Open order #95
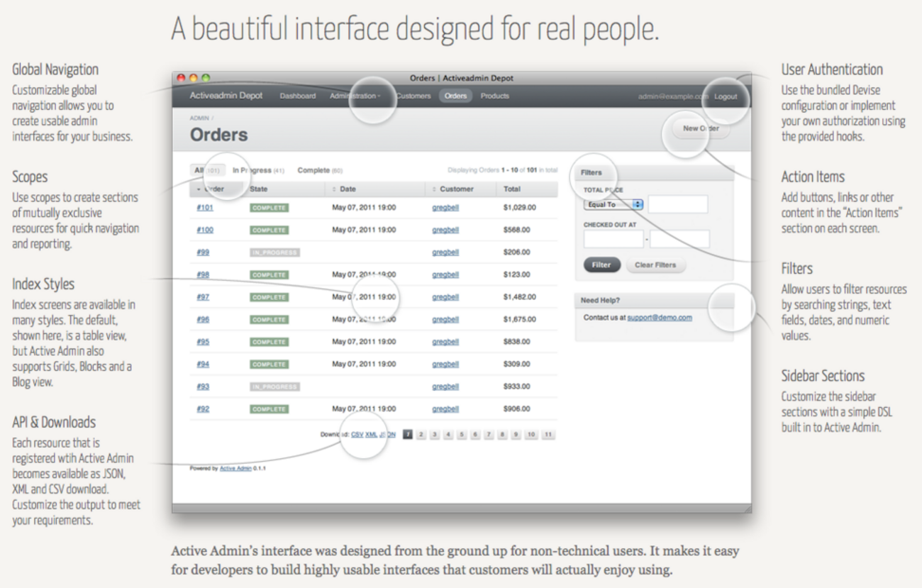This screenshot has width=922, height=588. point(203,342)
